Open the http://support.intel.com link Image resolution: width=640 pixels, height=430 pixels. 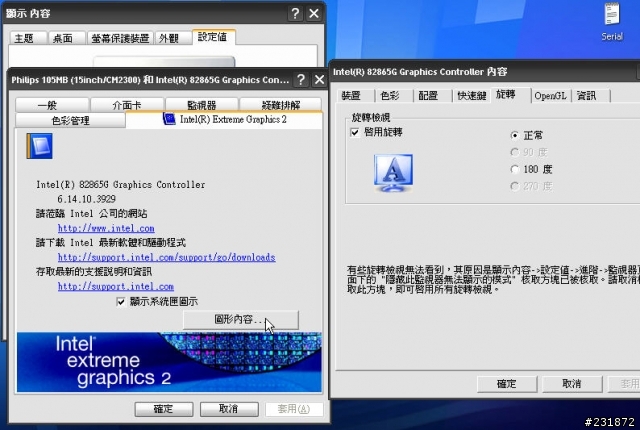(116, 286)
